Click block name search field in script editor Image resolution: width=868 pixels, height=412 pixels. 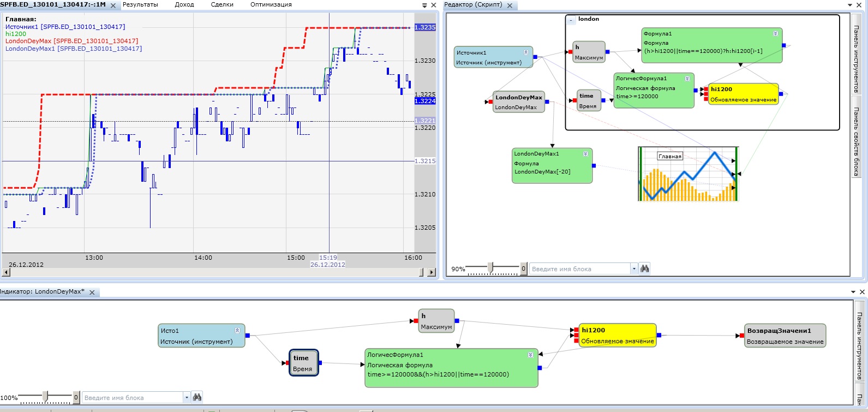tap(579, 268)
